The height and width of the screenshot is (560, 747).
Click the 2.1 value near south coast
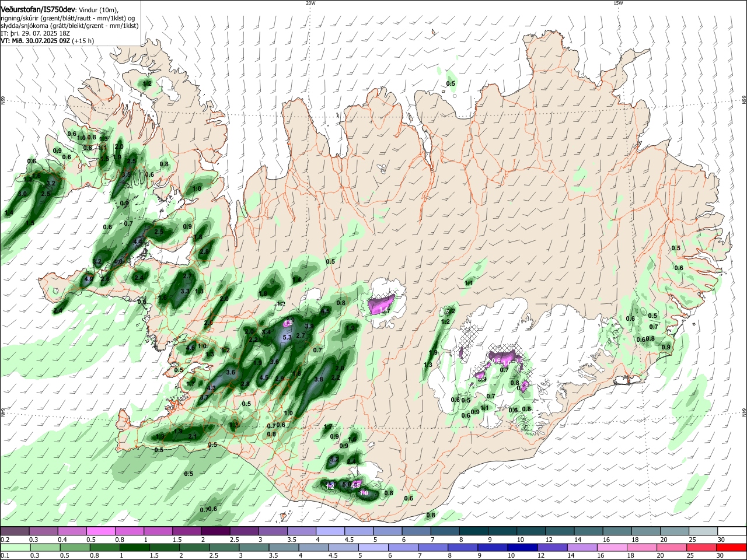(193, 436)
